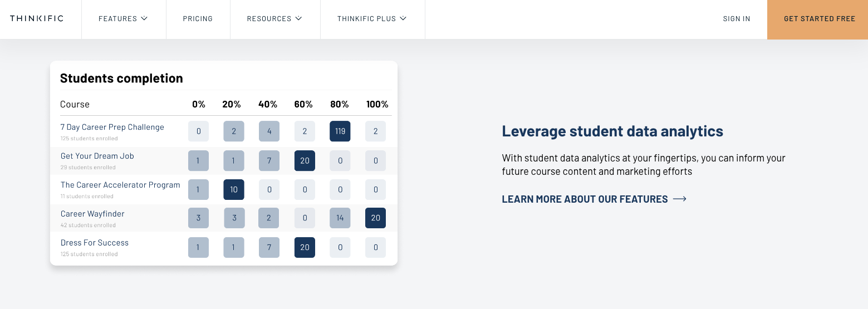Open the Career Wayfinder course
The image size is (868, 309).
(92, 214)
